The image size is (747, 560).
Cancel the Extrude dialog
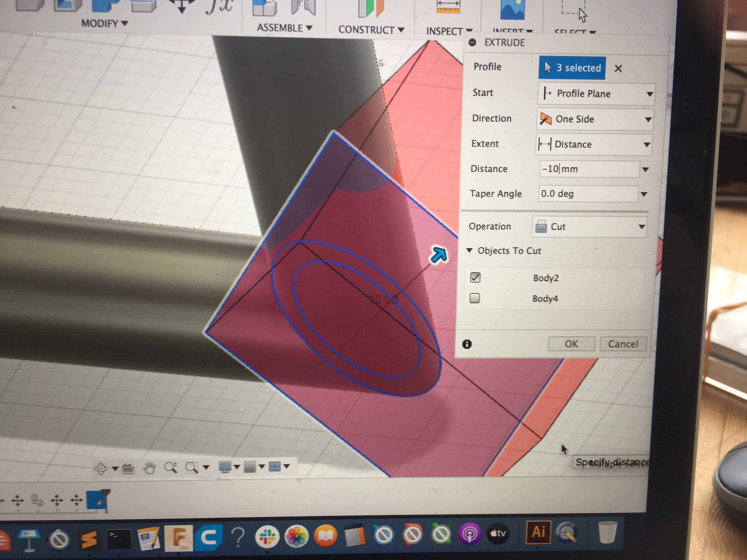point(623,344)
